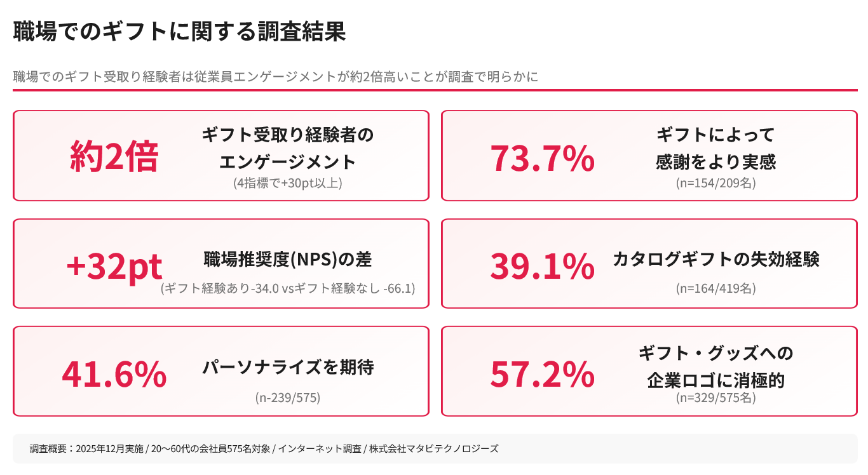Click the (4指標で+30pt以上) note
Viewport: 868px width, 475px height.
288,183
